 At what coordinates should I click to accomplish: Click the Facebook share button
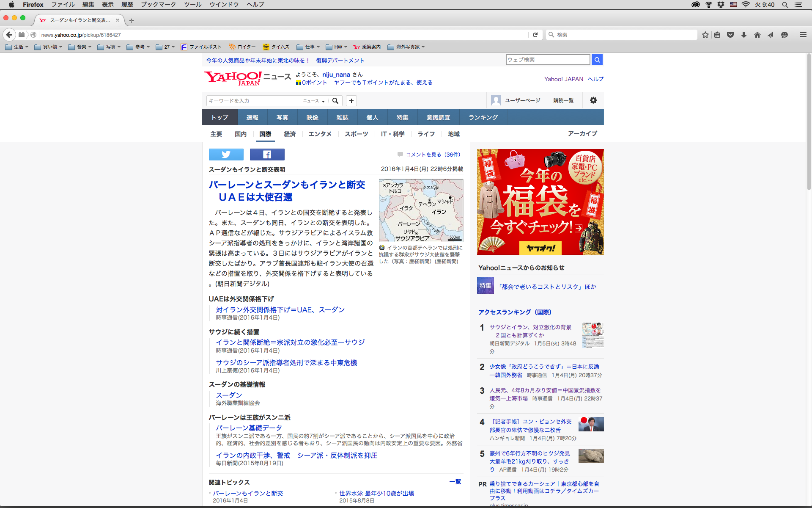[x=267, y=155]
